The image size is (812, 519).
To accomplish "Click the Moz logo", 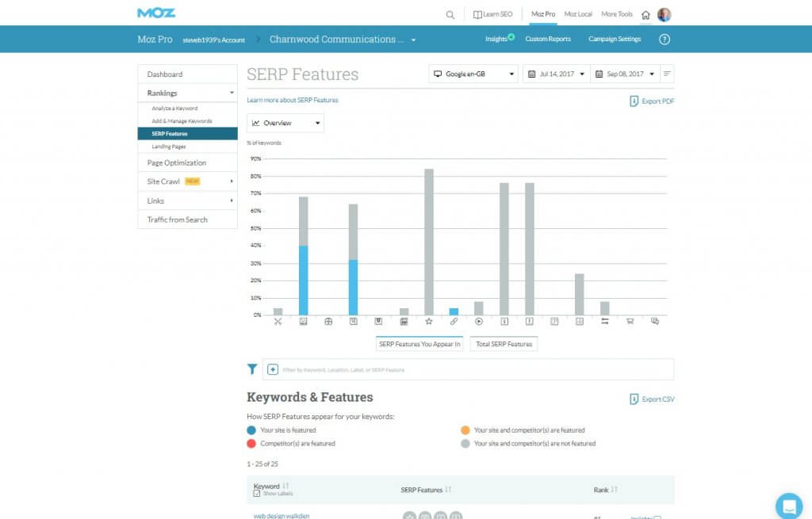I will click(x=156, y=13).
